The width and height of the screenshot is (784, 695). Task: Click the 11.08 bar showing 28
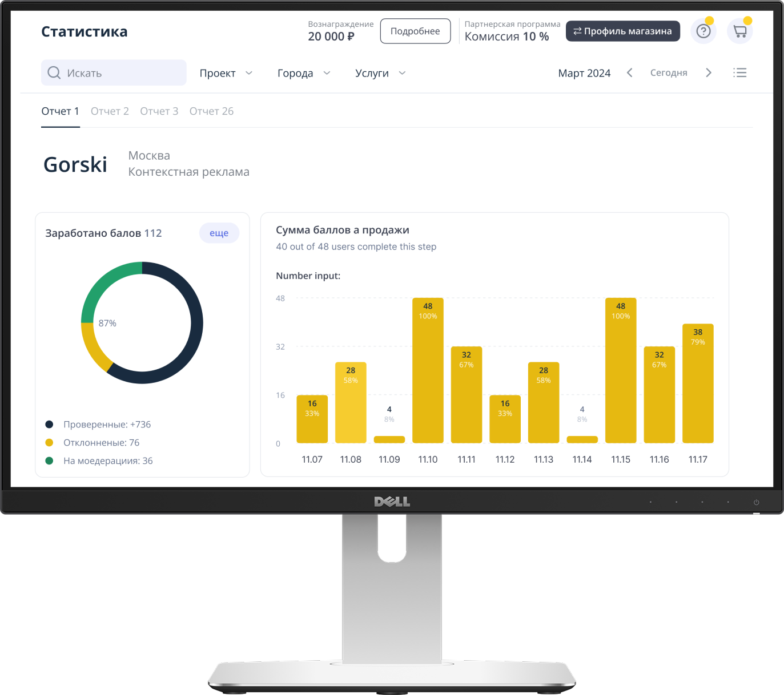coord(351,402)
